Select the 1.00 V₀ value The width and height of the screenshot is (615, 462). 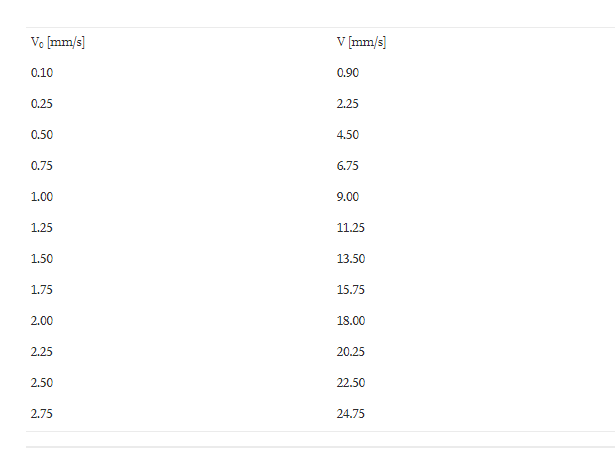(x=42, y=196)
